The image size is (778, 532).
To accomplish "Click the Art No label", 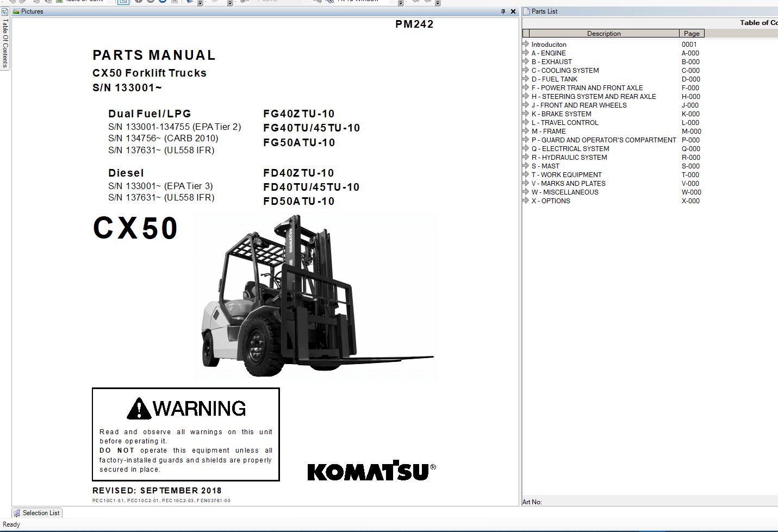I will [x=532, y=502].
